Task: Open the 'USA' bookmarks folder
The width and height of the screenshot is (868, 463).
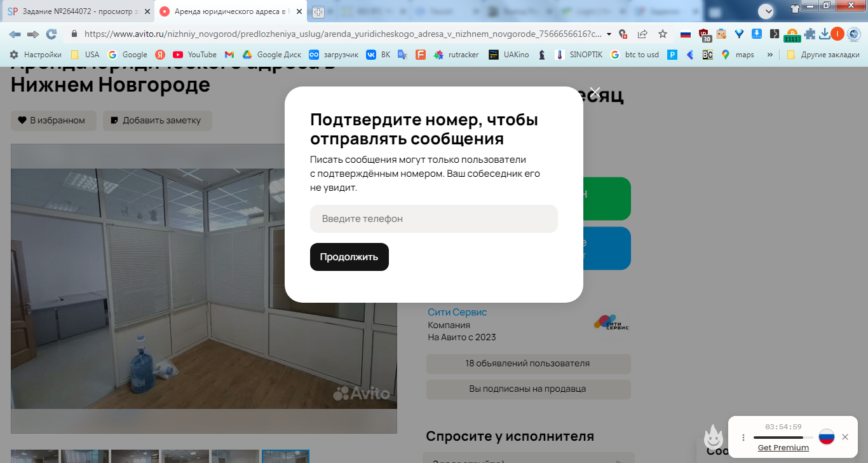Action: coord(85,55)
